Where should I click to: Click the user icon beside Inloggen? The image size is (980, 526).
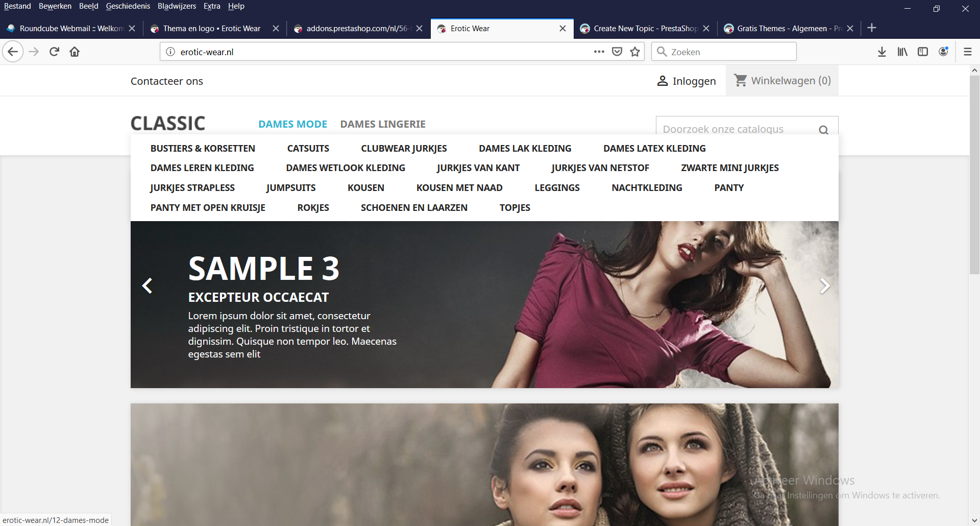pos(663,81)
